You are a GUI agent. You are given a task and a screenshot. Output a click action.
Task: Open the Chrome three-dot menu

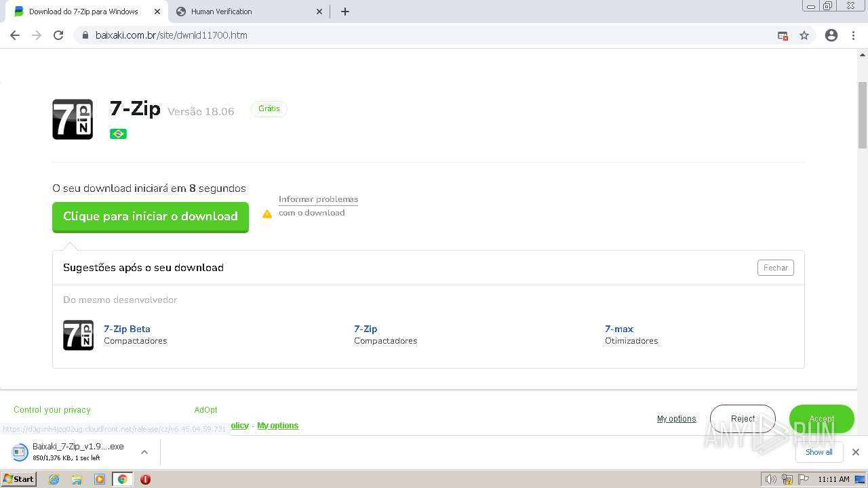coord(853,35)
